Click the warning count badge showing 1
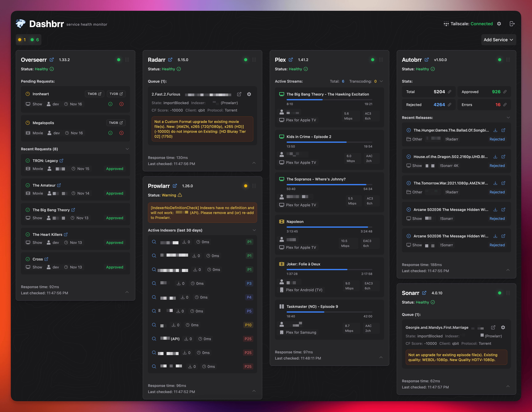This screenshot has height=412, width=532. coord(22,40)
